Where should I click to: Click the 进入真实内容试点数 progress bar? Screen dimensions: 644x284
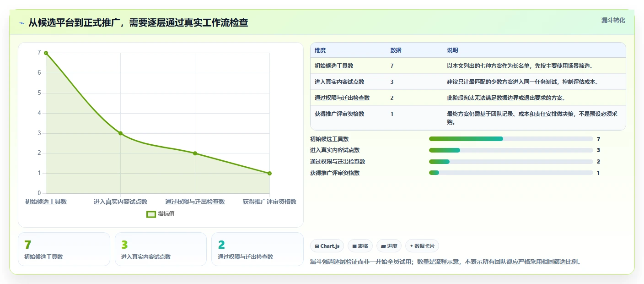tap(511, 150)
